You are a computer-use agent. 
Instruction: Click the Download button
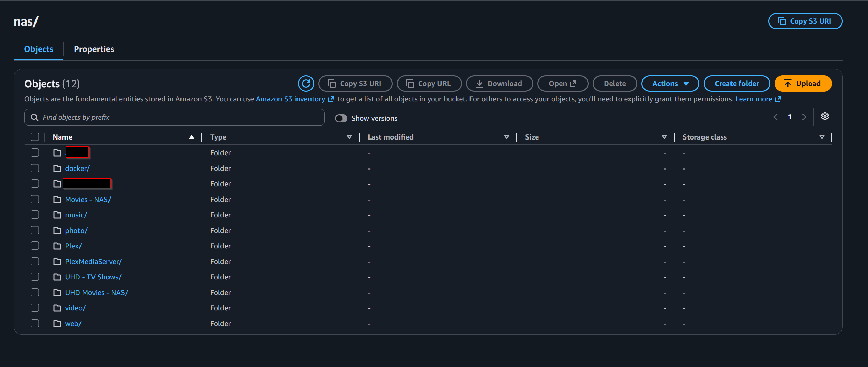point(500,84)
